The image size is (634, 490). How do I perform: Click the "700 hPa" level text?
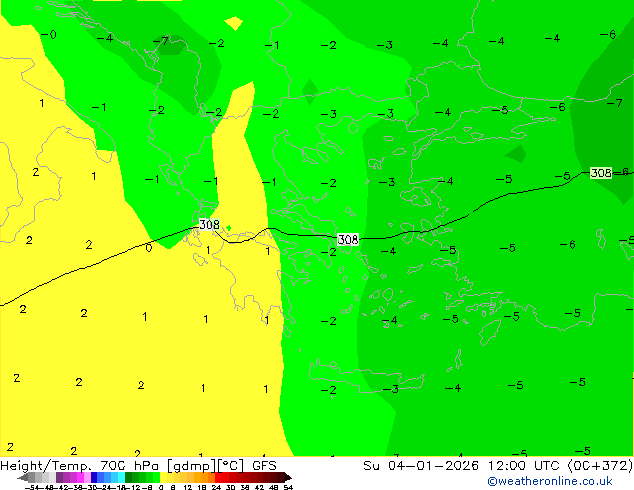(129, 466)
